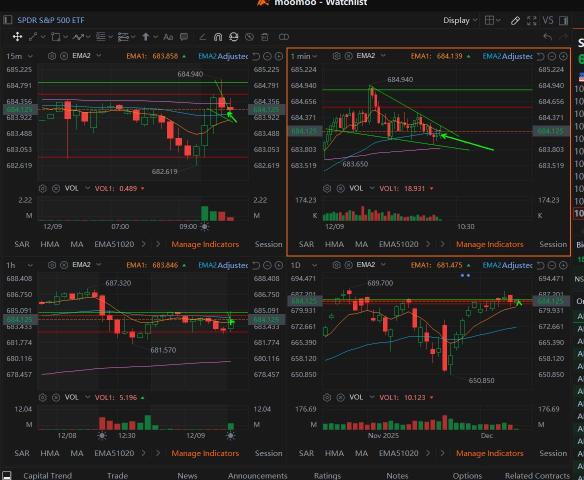Expand VOL dropdown on 1 min chart
Viewport: 584px width, 480px height.
pyautogui.click(x=371, y=188)
